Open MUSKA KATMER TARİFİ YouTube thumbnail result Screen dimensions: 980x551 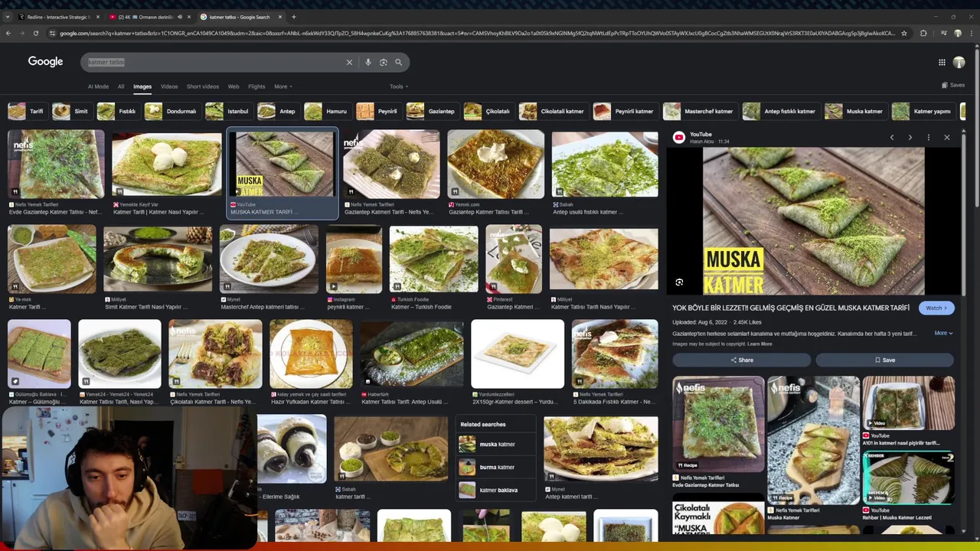[283, 165]
